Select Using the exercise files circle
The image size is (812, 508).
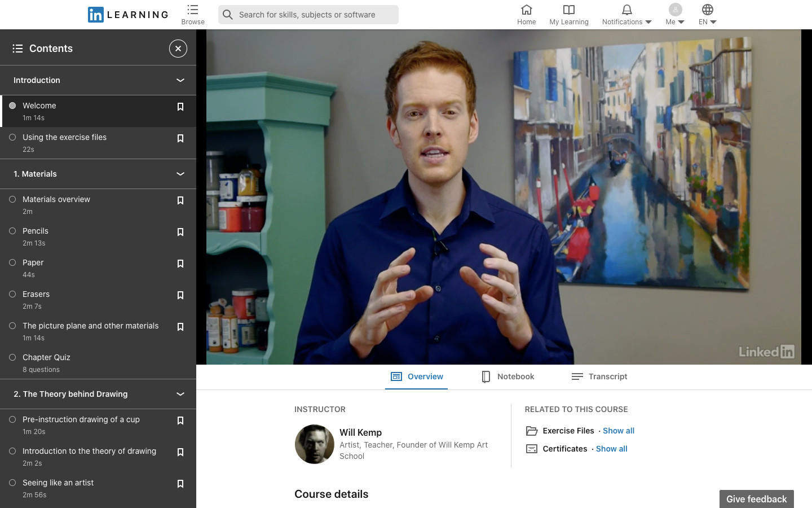click(12, 137)
